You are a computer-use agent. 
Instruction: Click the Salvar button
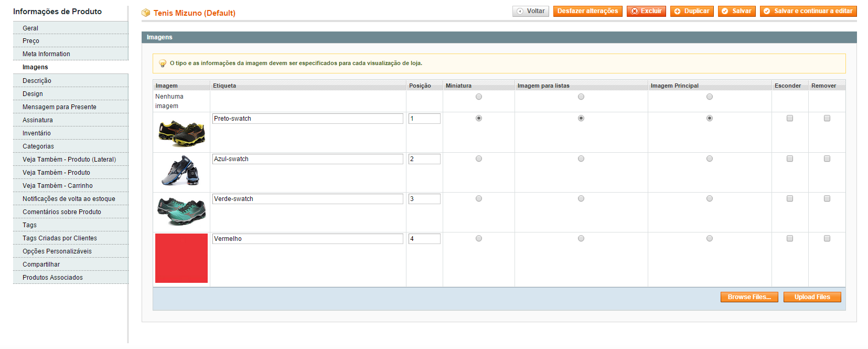click(737, 11)
